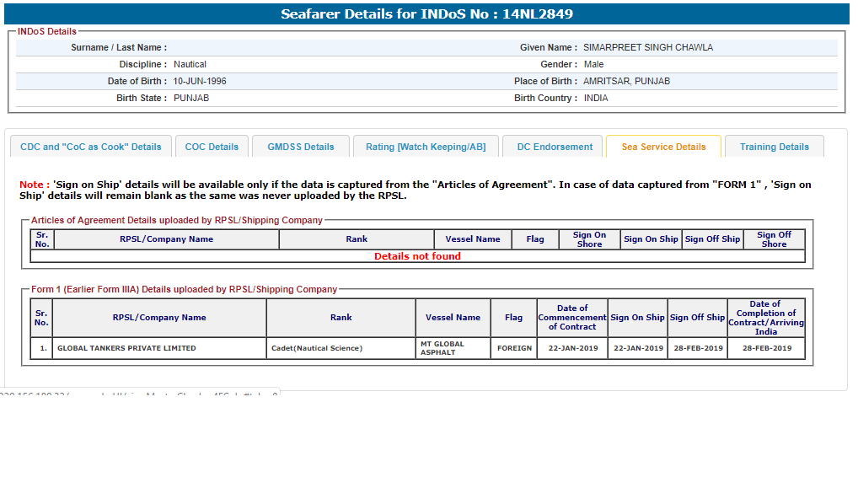The width and height of the screenshot is (858, 504).
Task: Click the given name SIMARPREET SINGH CHAWLA
Action: 647,48
